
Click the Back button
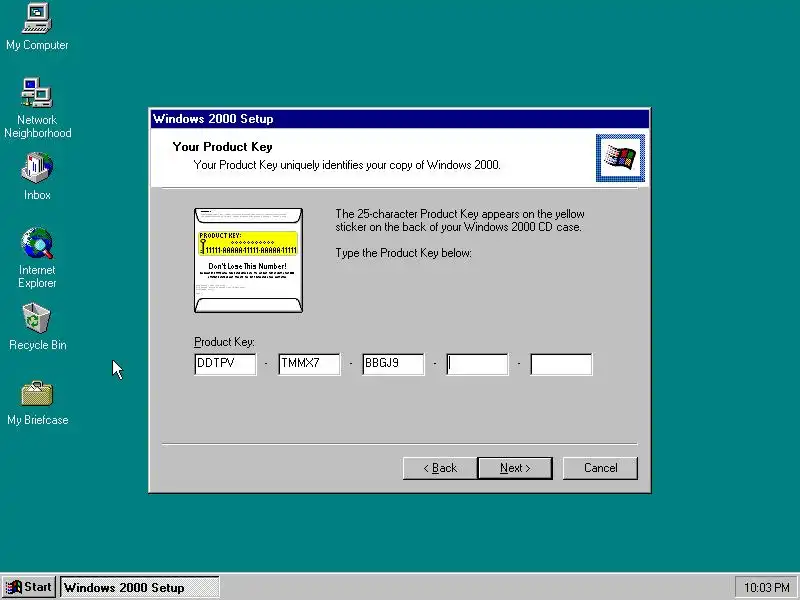tap(440, 468)
